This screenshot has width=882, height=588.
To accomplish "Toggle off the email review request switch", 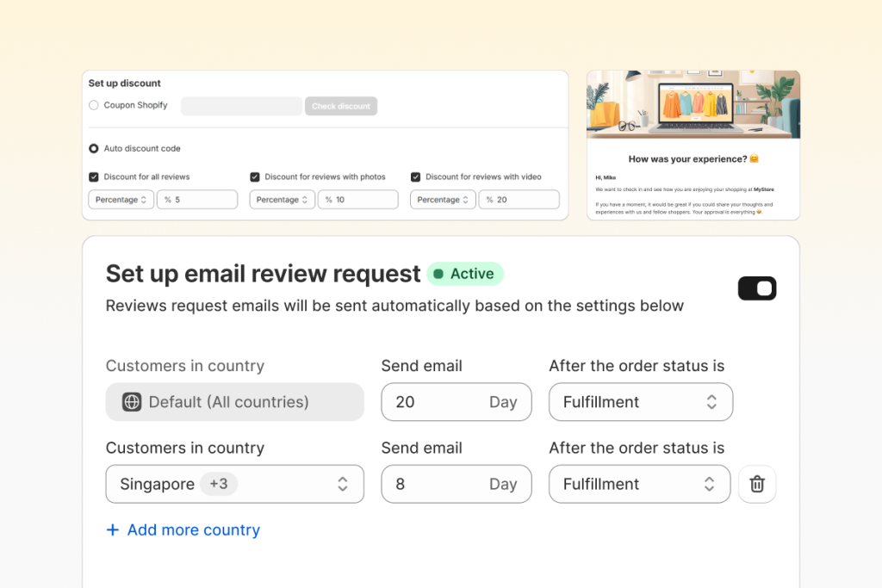I will (757, 288).
